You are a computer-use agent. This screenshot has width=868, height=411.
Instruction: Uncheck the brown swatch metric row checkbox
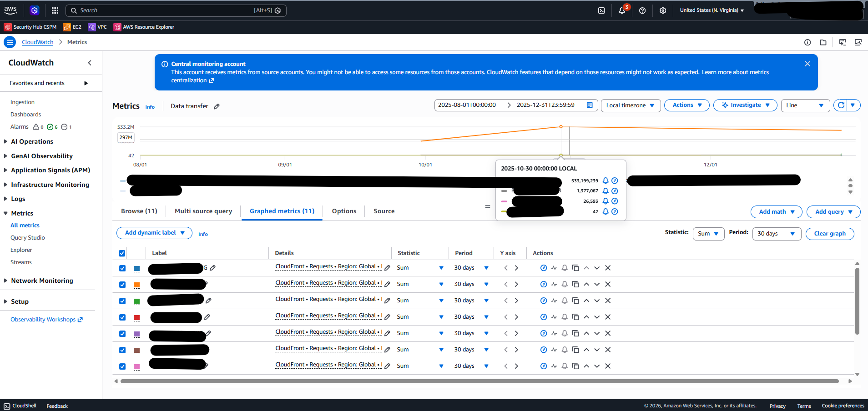point(122,350)
